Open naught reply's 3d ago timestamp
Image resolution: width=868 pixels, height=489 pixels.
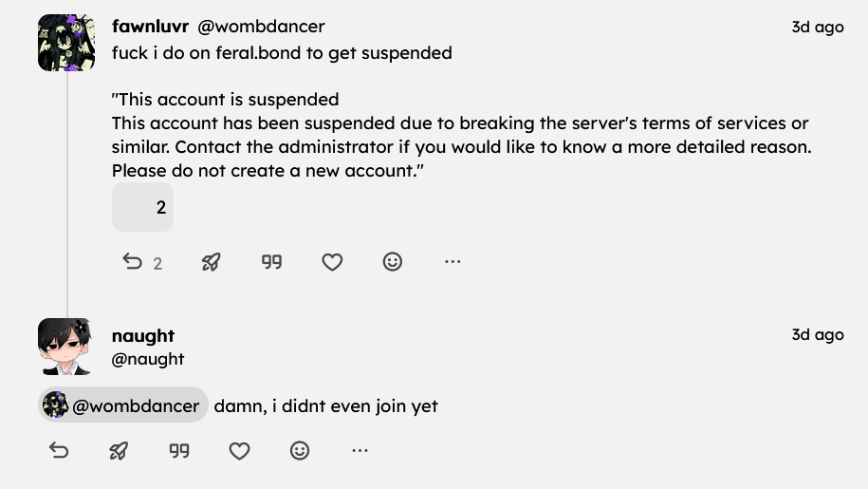(x=818, y=334)
